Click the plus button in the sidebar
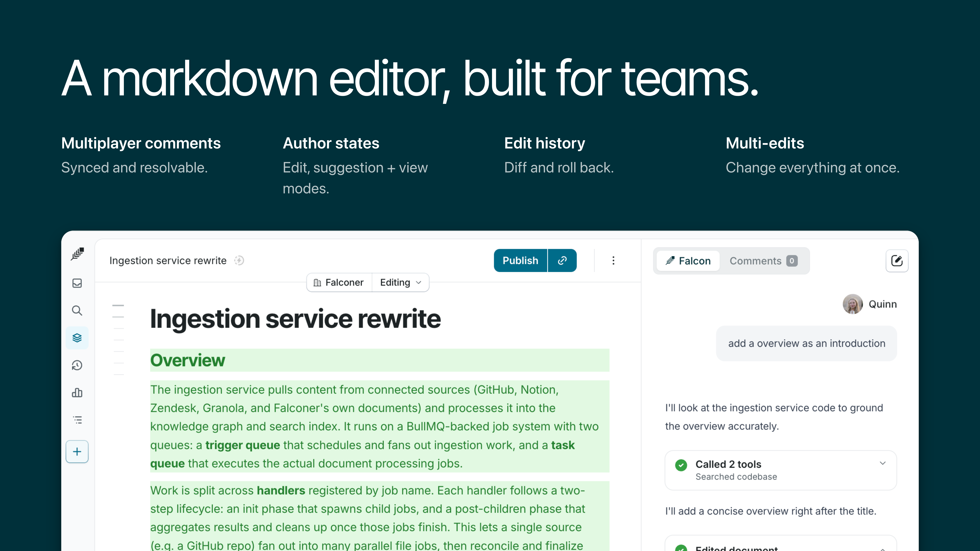980x551 pixels. tap(77, 452)
